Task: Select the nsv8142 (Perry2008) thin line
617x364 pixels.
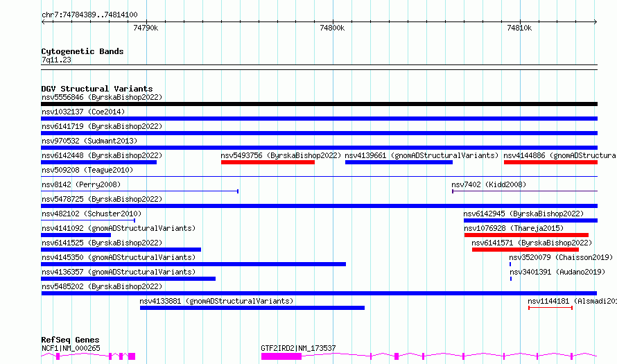Action: coord(139,191)
